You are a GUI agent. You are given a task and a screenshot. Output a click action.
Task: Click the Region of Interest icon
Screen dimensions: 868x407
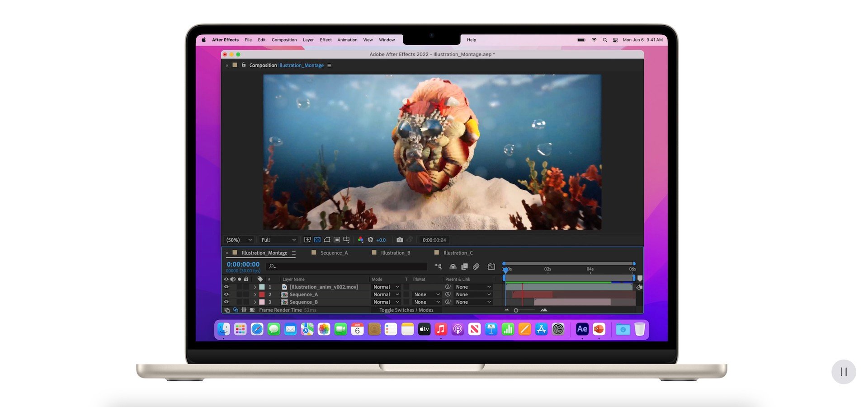337,240
